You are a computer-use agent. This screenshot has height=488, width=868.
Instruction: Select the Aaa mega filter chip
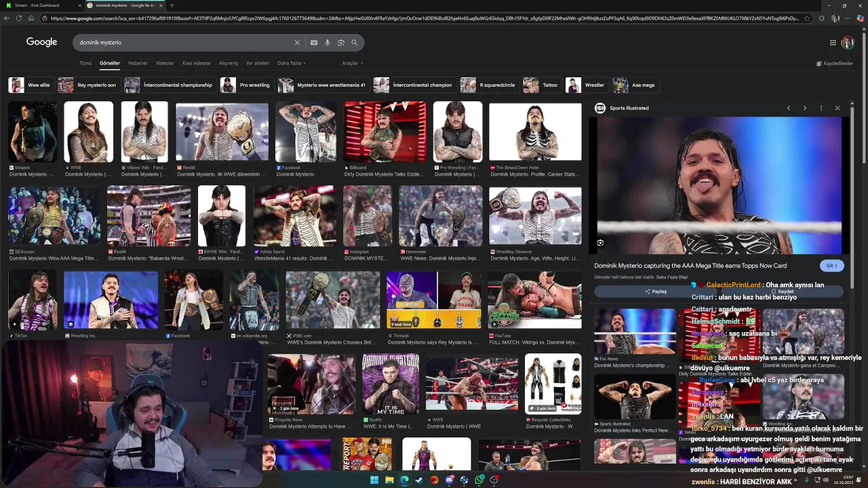click(x=635, y=85)
